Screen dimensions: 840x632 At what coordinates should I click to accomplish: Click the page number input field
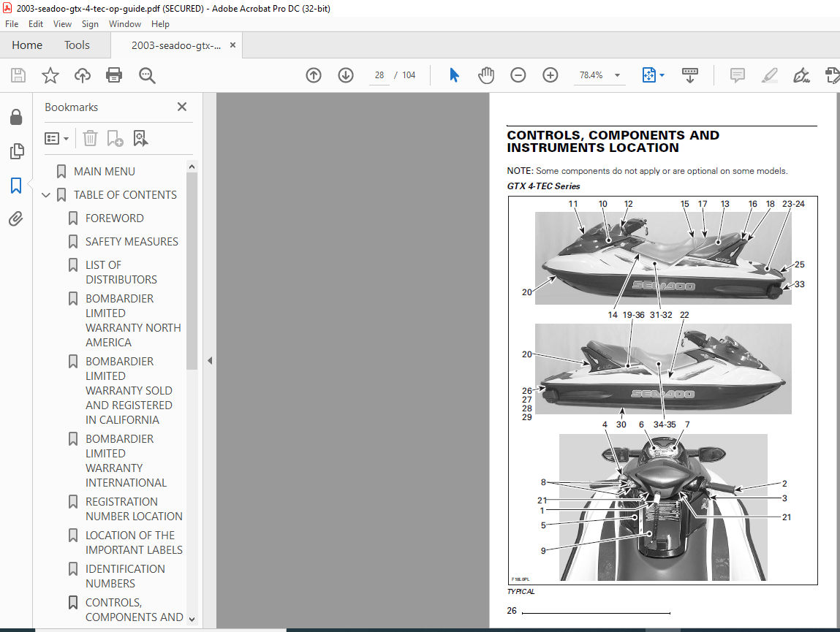point(379,75)
